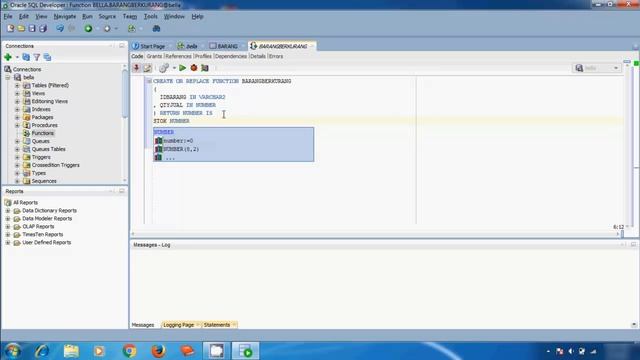Click the red Debug bug icon
This screenshot has width=640, height=360.
tap(194, 68)
